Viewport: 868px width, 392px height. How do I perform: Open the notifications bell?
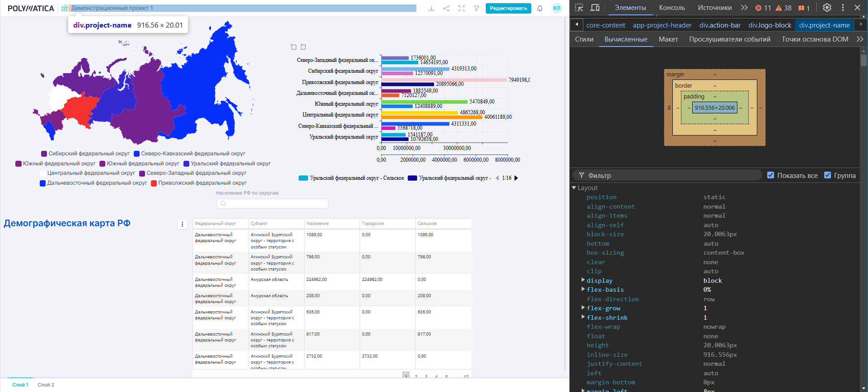(540, 9)
